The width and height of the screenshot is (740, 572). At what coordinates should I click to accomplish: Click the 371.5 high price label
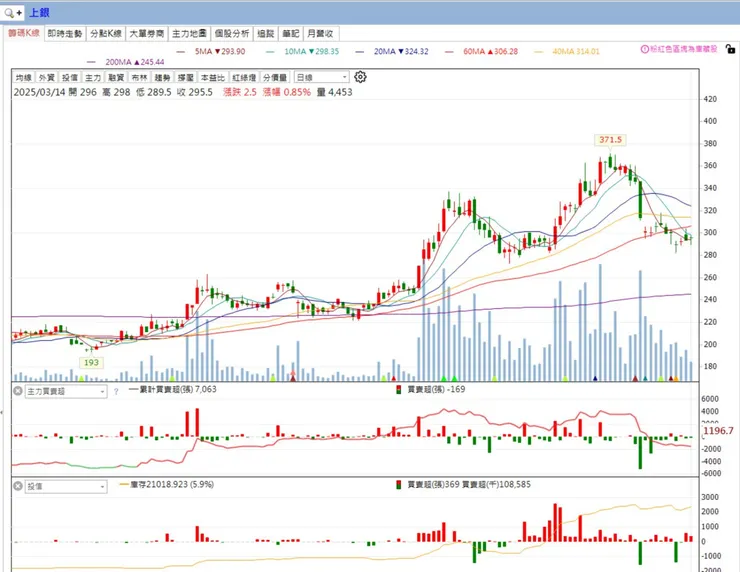pyautogui.click(x=611, y=140)
